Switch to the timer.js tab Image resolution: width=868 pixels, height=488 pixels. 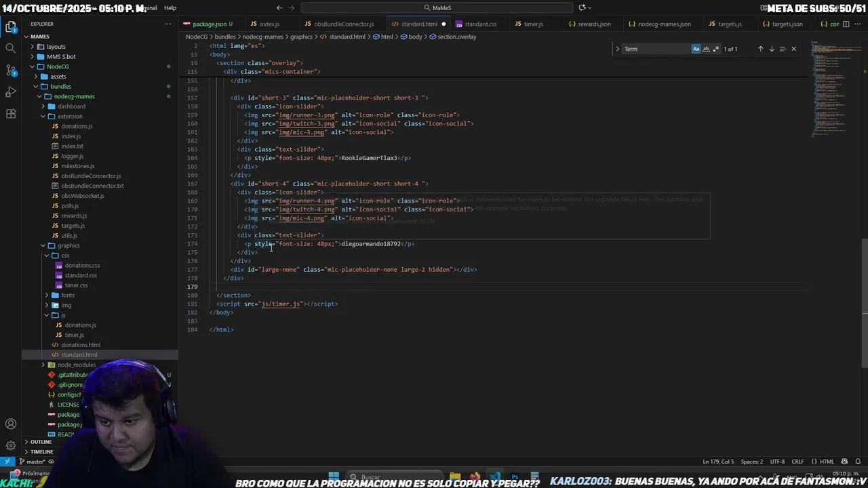[x=534, y=24]
